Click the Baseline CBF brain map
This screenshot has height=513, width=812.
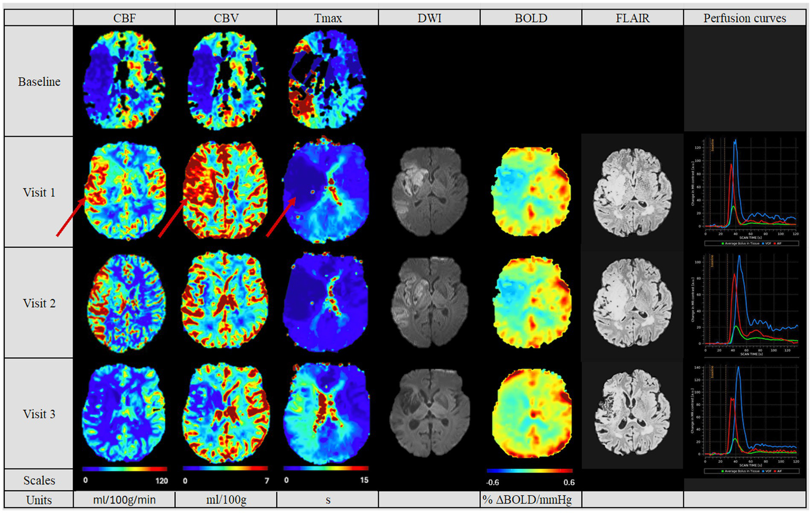(124, 80)
